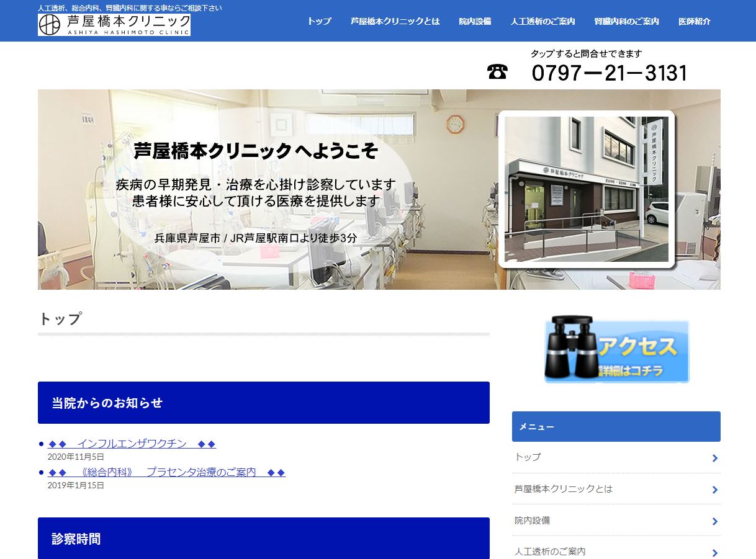This screenshot has width=756, height=559.
Task: Expand the 人工透析のご案内 sidebar chevron
Action: [714, 551]
